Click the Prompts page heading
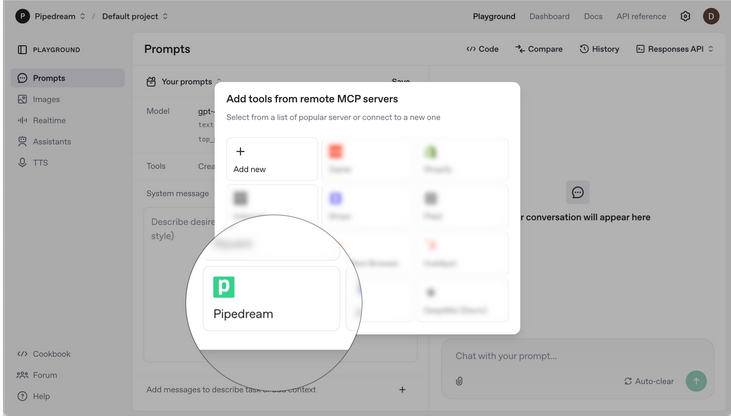731x416 pixels. (x=167, y=49)
